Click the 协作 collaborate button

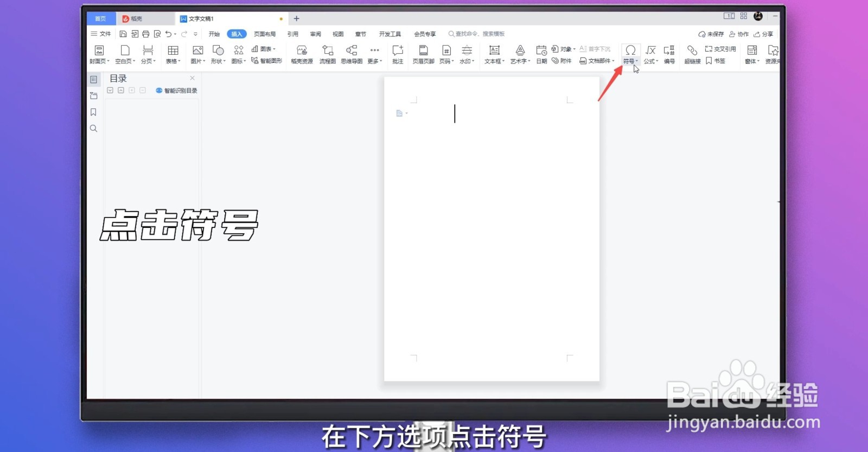(x=739, y=34)
